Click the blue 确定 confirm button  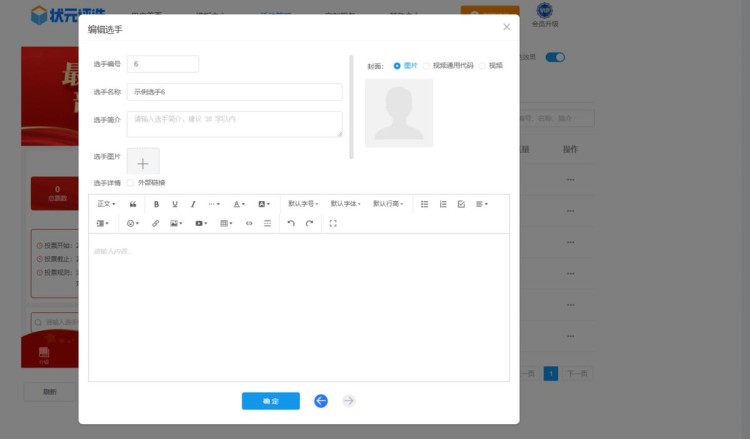click(x=270, y=401)
